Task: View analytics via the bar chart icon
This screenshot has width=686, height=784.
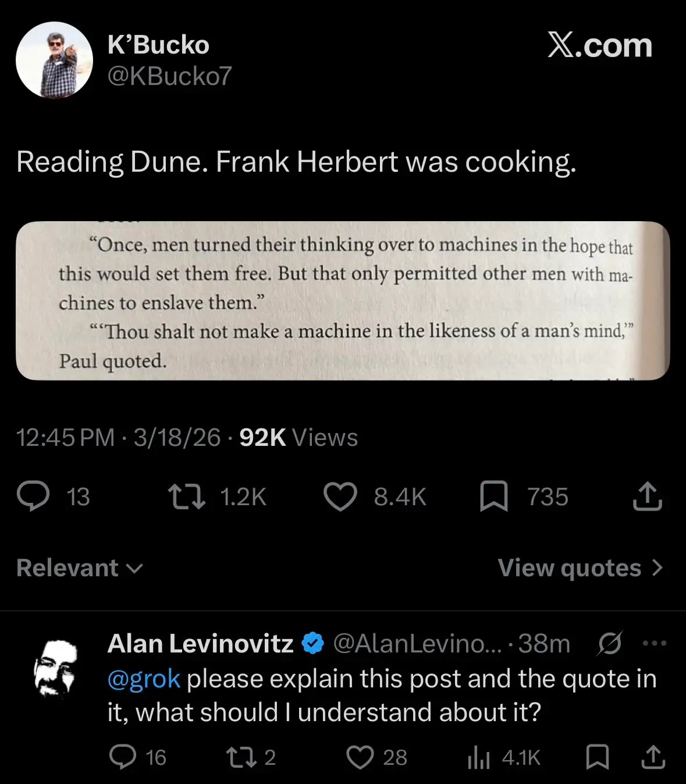Action: pyautogui.click(x=479, y=757)
